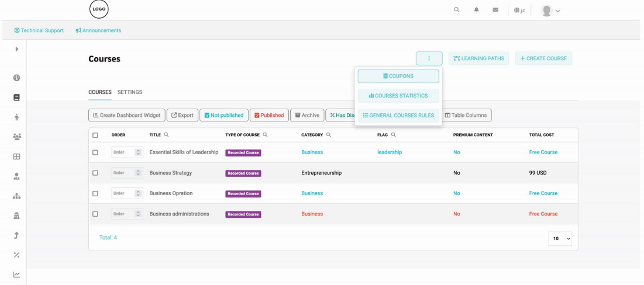Screen dimensions: 644x285
Task: Expand the collapsed left sidebar arrow
Action: click(x=16, y=48)
